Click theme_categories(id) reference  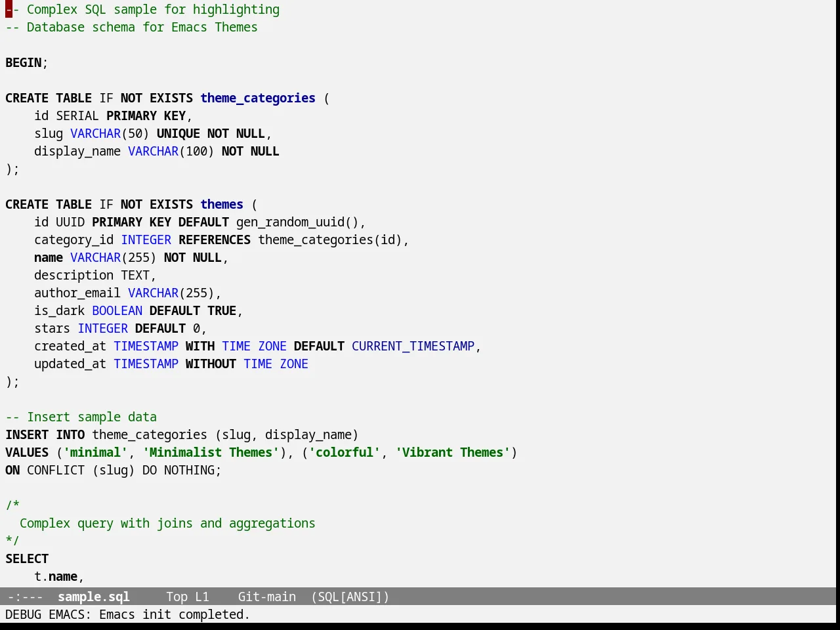pyautogui.click(x=330, y=240)
